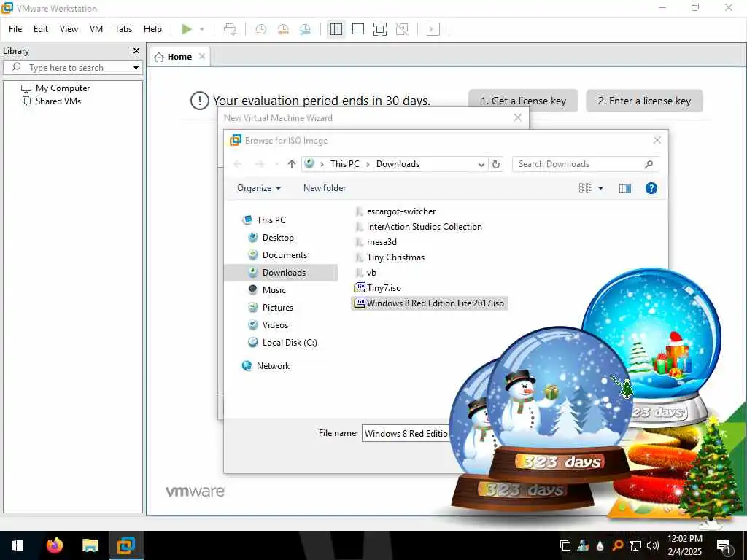Click This PC in the address bar
Viewport: 747px width, 560px height.
[x=345, y=164]
